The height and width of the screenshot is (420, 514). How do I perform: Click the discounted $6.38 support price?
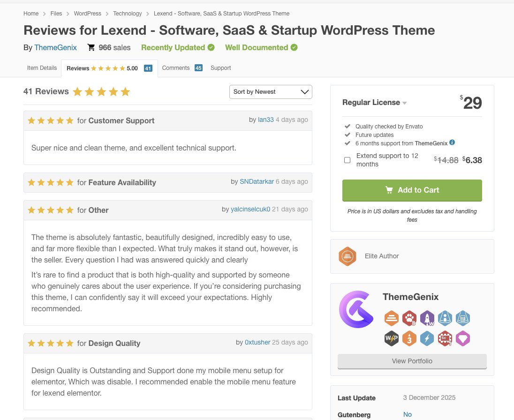click(472, 160)
